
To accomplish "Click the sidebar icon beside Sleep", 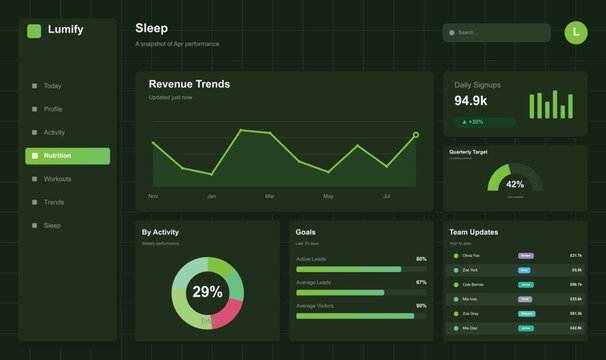I will coord(34,225).
